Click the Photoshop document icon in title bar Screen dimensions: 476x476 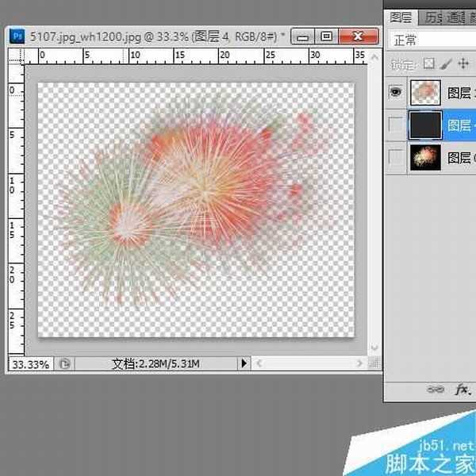pos(16,36)
